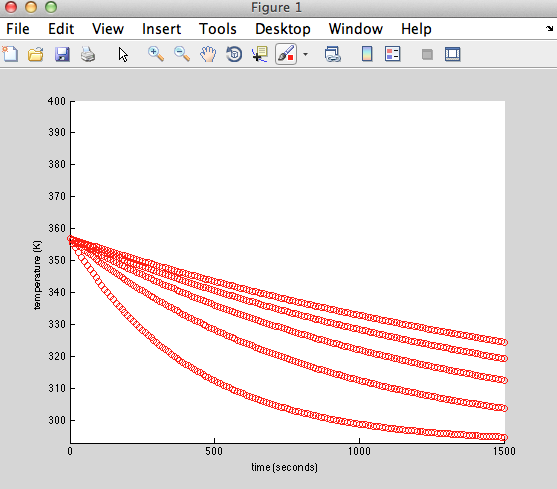Open the brush color dropdown arrow
Screen dimensions: 557x489
click(305, 54)
